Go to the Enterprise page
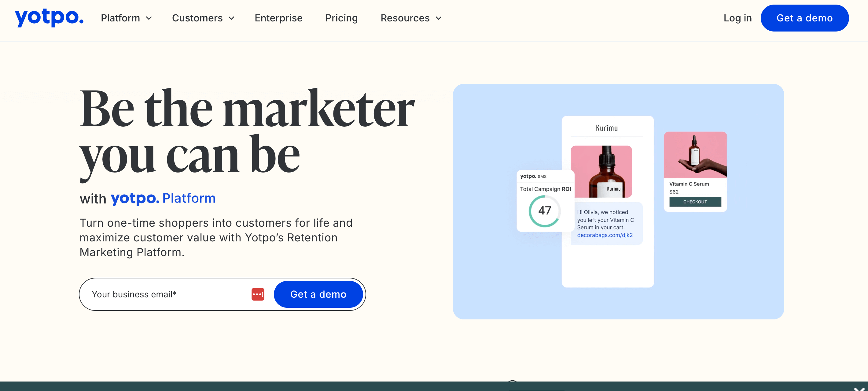 pyautogui.click(x=278, y=18)
